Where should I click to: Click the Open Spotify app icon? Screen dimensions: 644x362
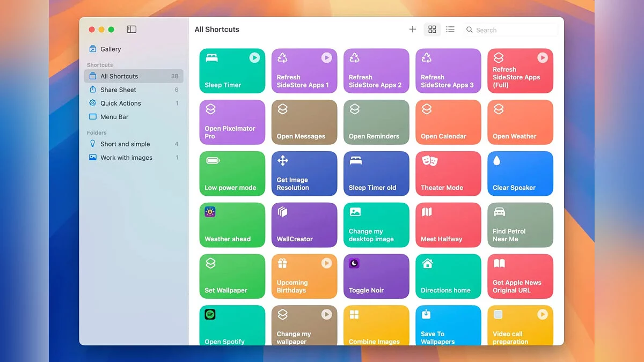pos(210,314)
